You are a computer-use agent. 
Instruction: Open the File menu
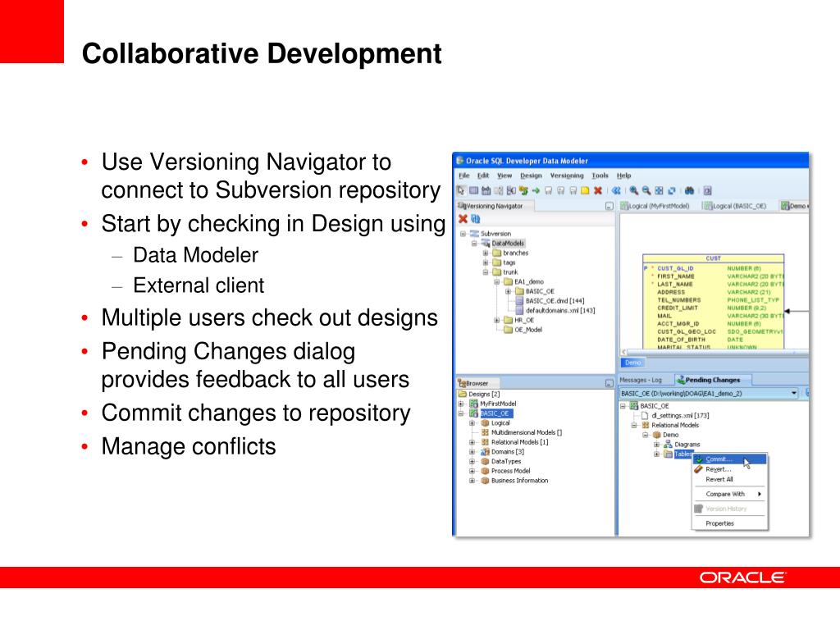[464, 176]
